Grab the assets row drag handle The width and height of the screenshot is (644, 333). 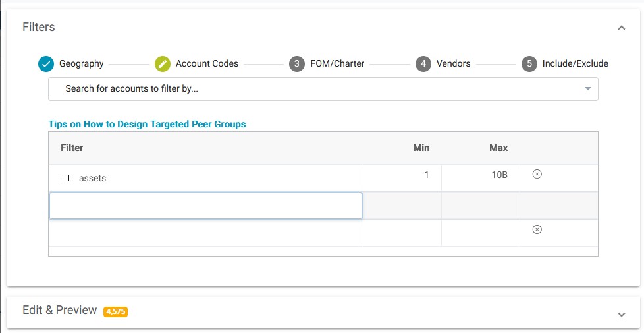pos(66,178)
